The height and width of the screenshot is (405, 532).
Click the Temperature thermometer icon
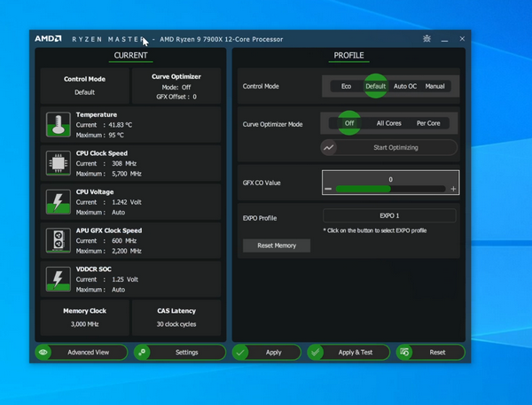pyautogui.click(x=59, y=125)
